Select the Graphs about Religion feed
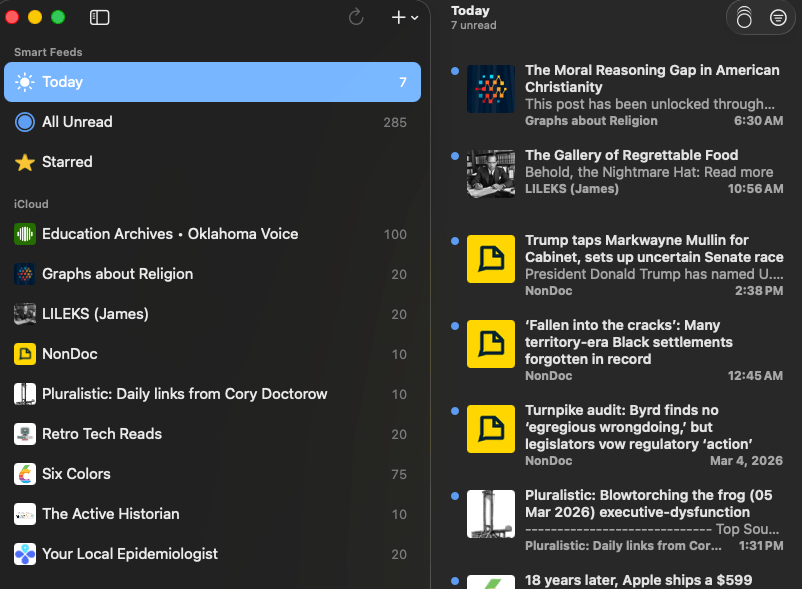The height and width of the screenshot is (589, 802). pos(117,274)
